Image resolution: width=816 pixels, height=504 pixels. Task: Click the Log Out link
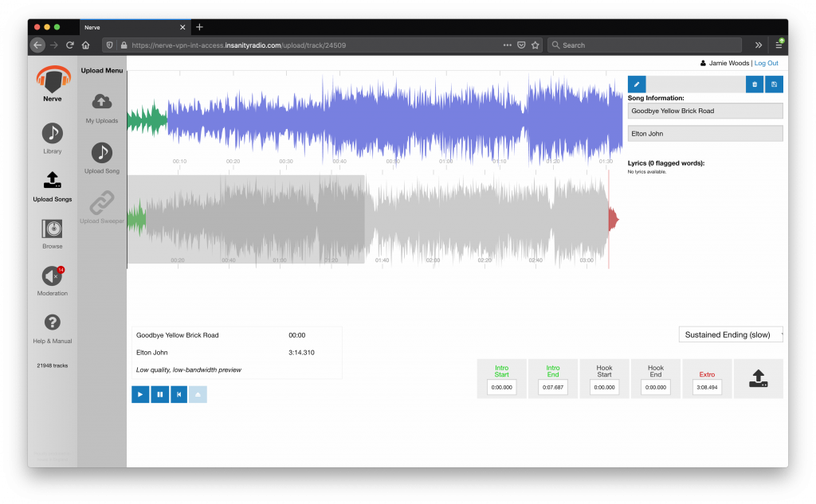pyautogui.click(x=766, y=63)
